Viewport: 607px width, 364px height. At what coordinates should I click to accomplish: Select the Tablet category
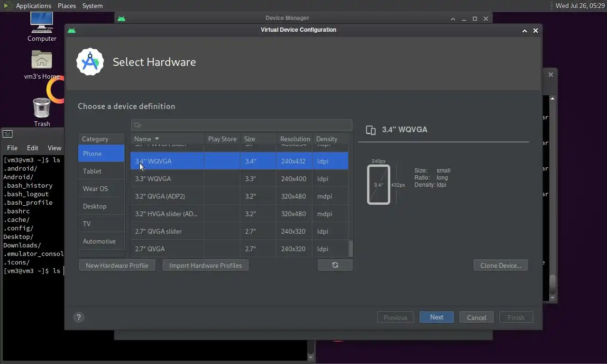point(101,171)
